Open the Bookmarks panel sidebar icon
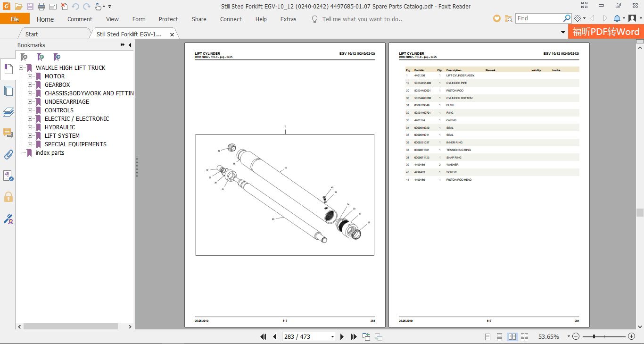 click(x=8, y=69)
